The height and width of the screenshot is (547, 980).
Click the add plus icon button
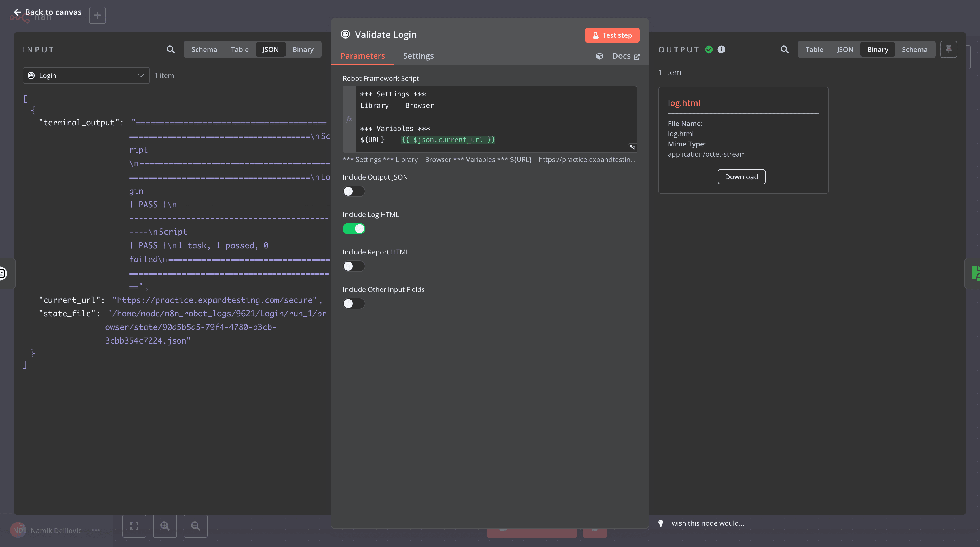[x=97, y=15]
